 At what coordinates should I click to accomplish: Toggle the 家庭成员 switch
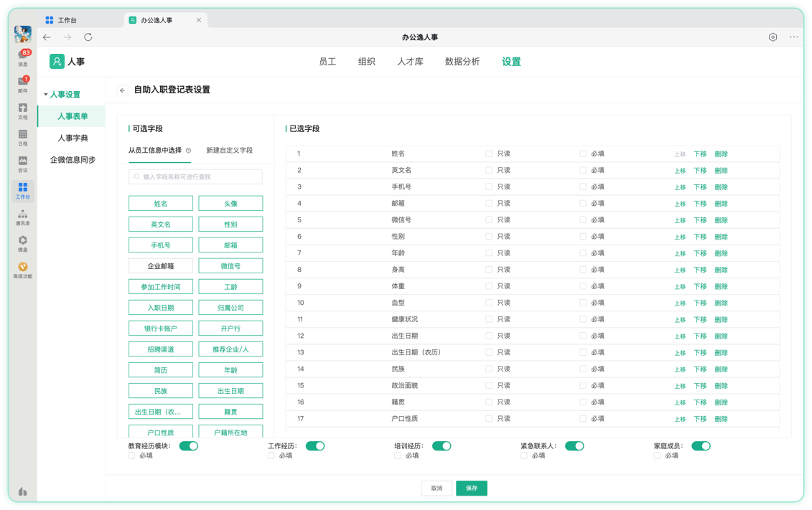click(701, 446)
